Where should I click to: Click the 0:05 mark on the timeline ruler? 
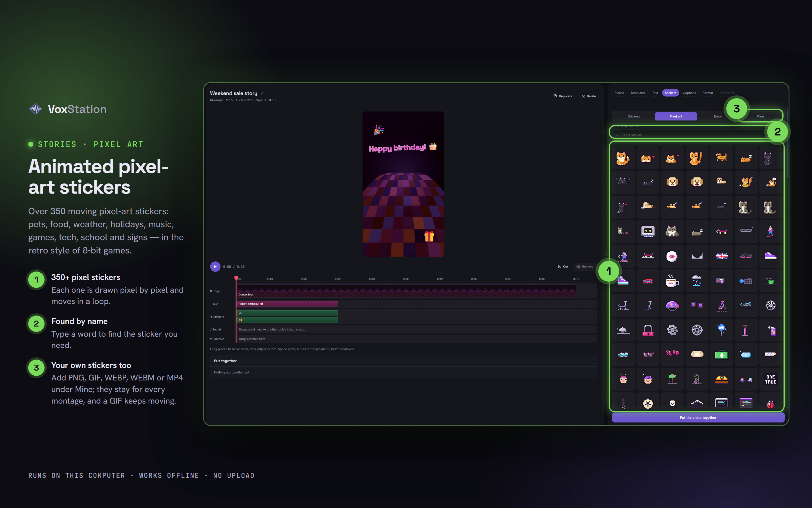click(406, 279)
